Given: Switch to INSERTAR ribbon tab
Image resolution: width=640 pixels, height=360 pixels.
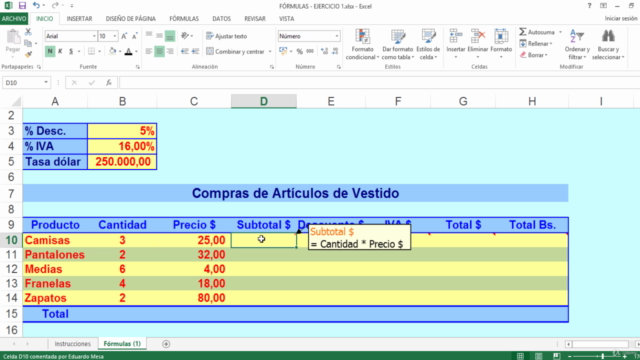Looking at the screenshot, I should [80, 19].
